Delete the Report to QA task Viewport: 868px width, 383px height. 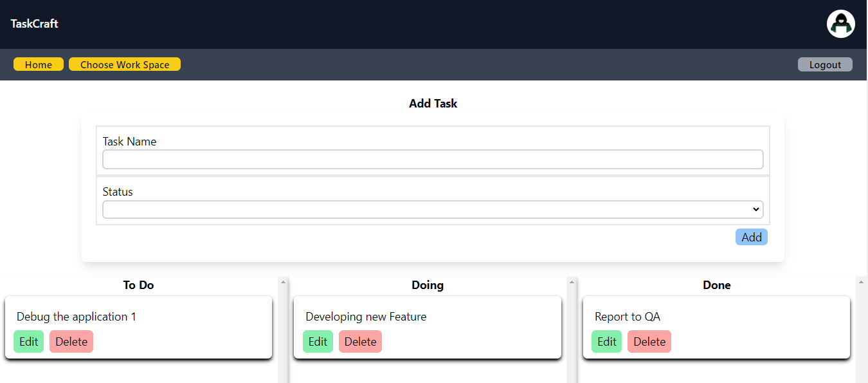[649, 342]
